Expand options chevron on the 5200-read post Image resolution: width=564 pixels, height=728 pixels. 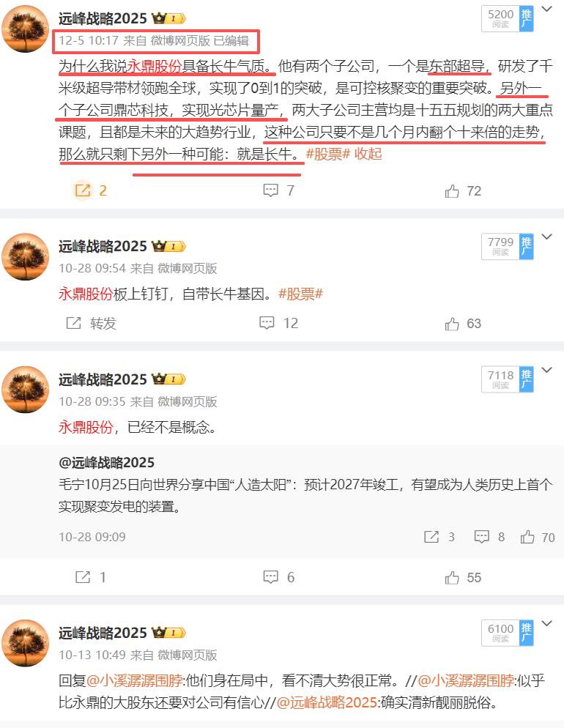pos(547,9)
